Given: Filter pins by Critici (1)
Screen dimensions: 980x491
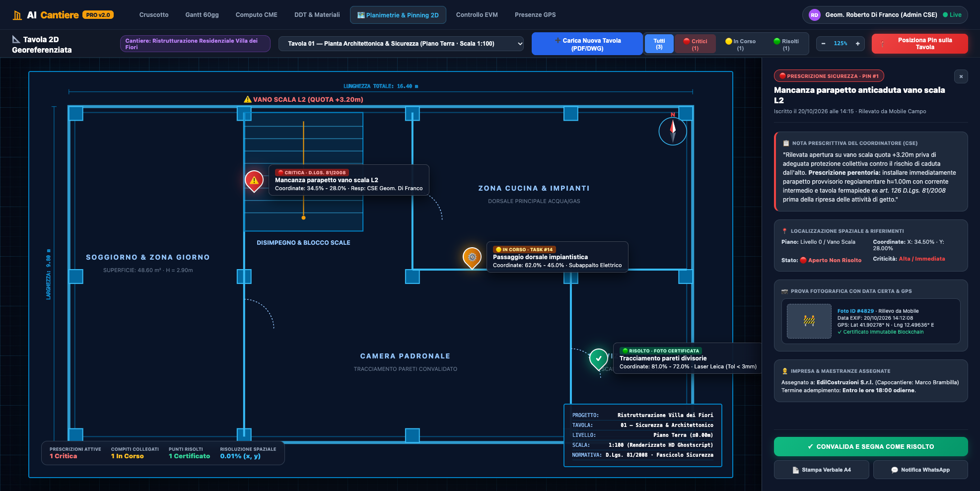Looking at the screenshot, I should pos(695,44).
